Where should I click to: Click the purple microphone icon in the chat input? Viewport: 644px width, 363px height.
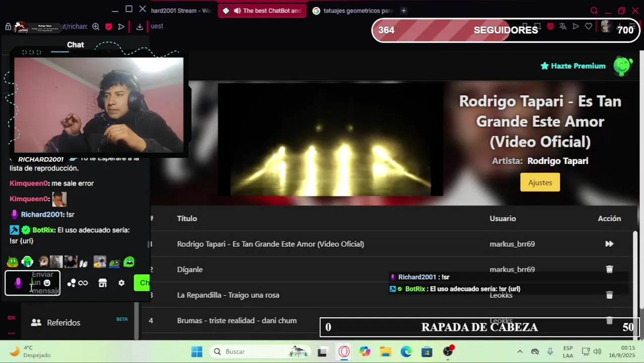click(x=18, y=283)
